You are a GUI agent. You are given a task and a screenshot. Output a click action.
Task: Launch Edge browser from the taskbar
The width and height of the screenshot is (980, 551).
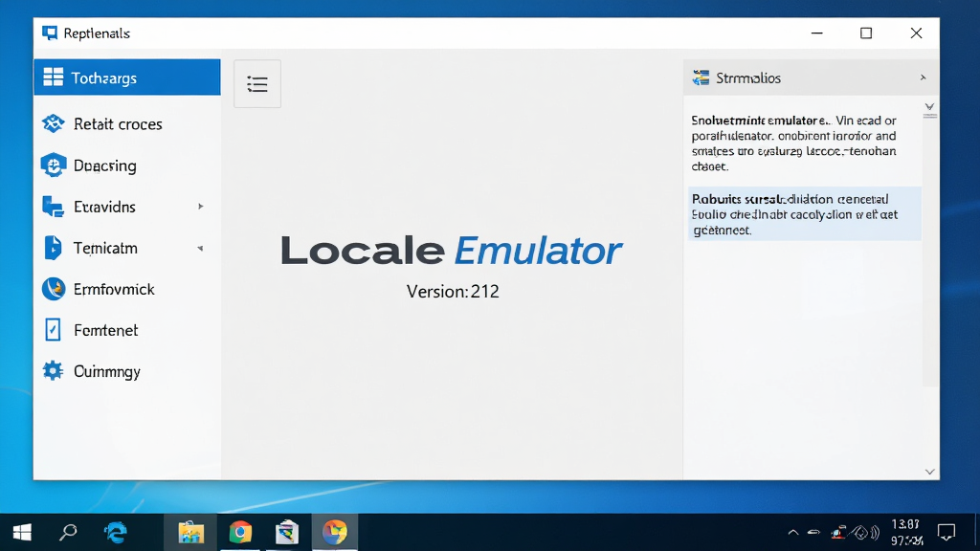(116, 532)
